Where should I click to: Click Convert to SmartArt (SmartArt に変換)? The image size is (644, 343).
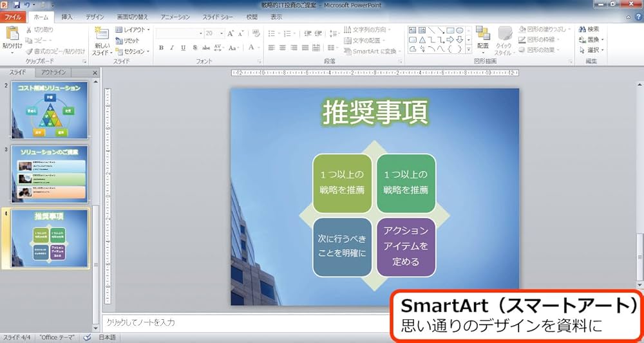372,51
